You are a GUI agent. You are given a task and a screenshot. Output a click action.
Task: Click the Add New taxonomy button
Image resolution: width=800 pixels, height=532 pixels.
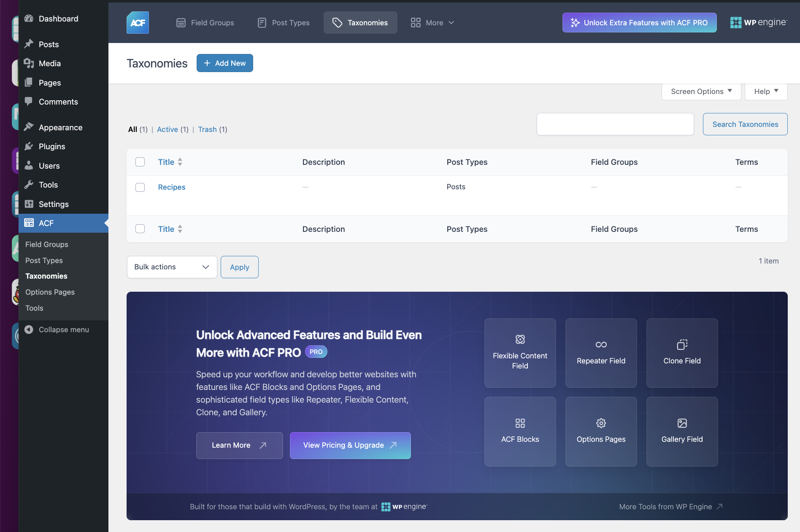pyautogui.click(x=224, y=63)
